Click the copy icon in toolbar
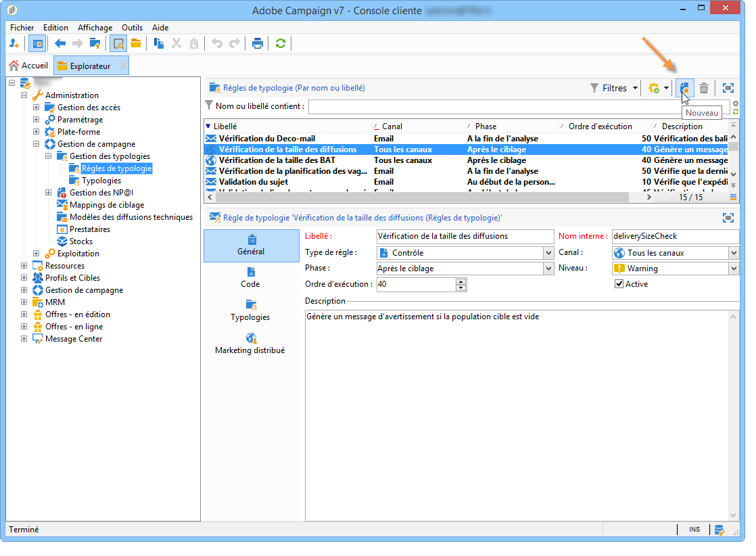 (159, 44)
